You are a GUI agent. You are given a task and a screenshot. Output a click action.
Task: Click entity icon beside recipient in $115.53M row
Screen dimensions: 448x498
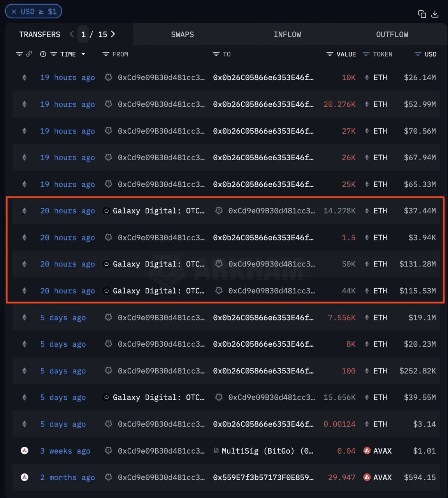pyautogui.click(x=219, y=291)
